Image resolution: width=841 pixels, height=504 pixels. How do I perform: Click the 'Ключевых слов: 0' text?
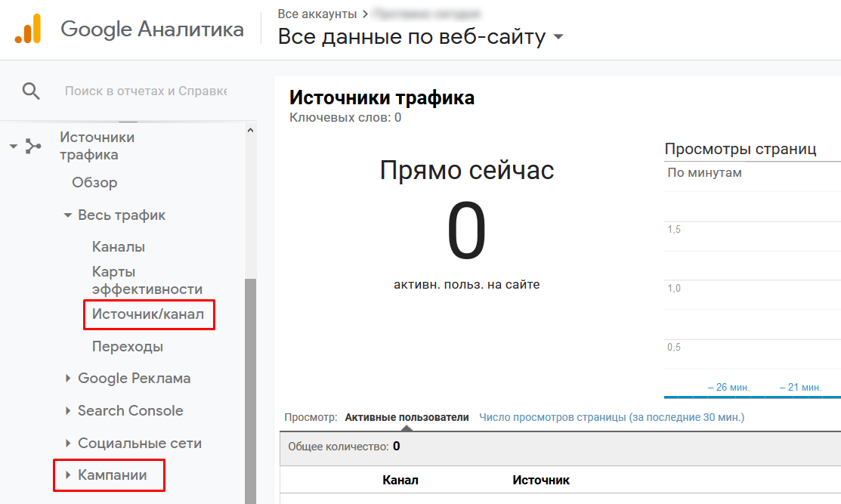[345, 117]
